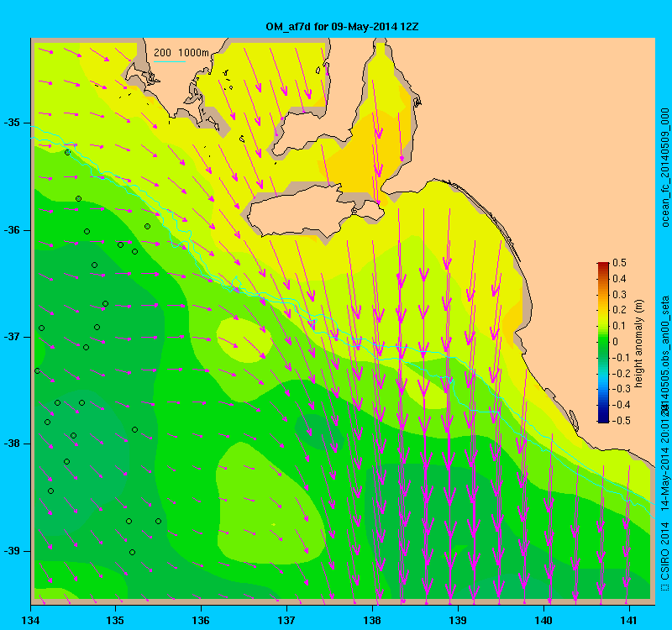Click the -0.3 label on the color scale
Image resolution: width=672 pixels, height=630 pixels.
point(621,389)
